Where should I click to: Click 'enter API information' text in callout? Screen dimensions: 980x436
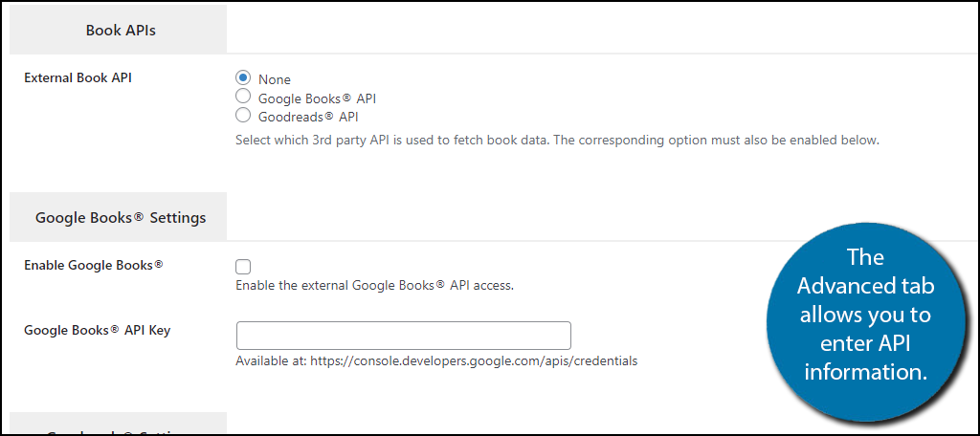click(x=865, y=358)
